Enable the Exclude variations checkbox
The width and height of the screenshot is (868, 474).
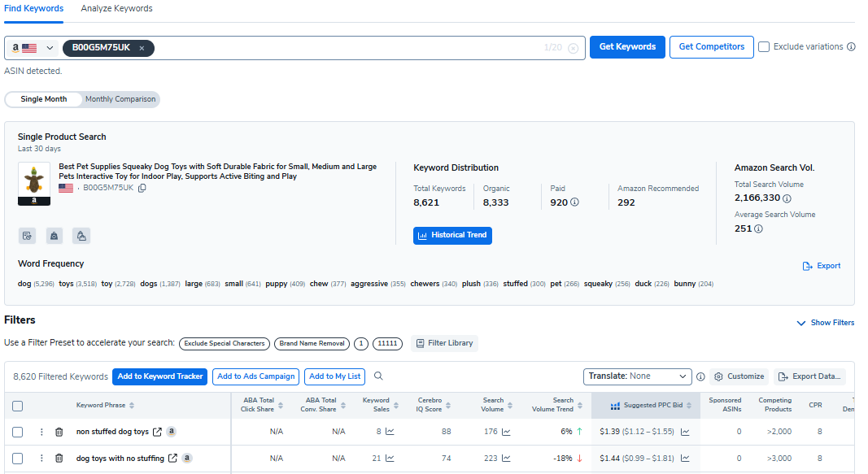point(764,47)
